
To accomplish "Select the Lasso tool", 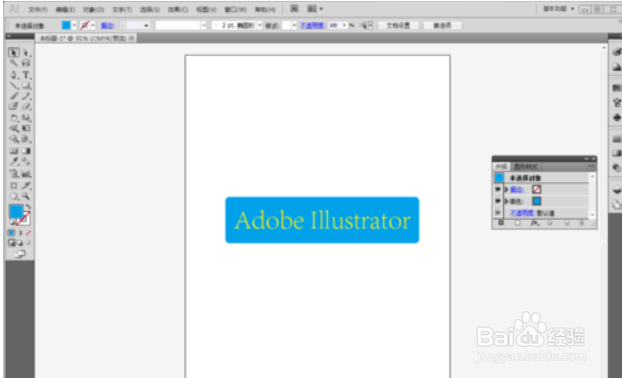I will [26, 63].
